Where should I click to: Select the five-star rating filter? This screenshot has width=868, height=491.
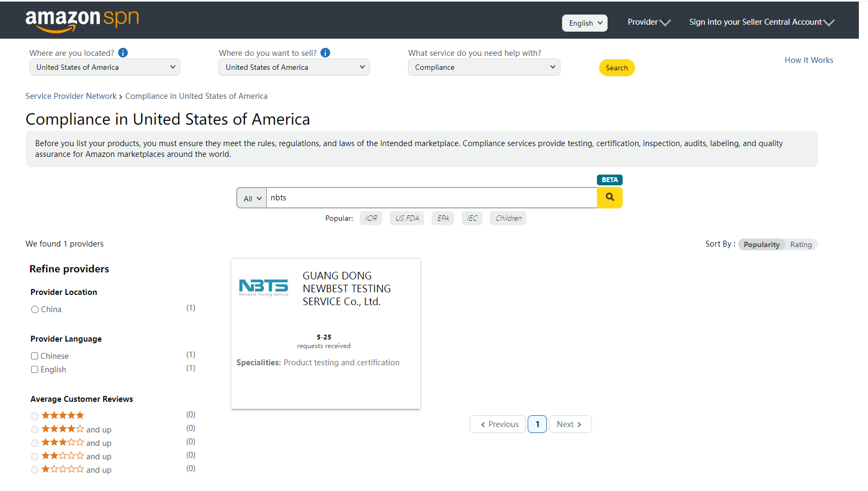(35, 416)
